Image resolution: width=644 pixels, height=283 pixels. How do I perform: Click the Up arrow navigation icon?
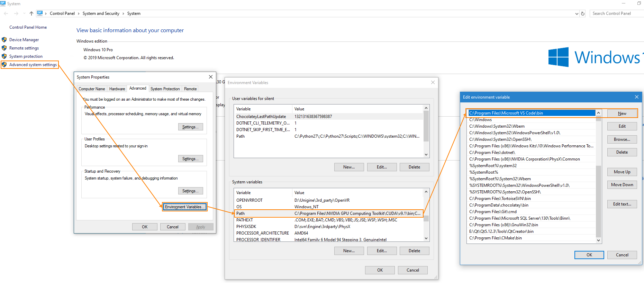pos(31,13)
